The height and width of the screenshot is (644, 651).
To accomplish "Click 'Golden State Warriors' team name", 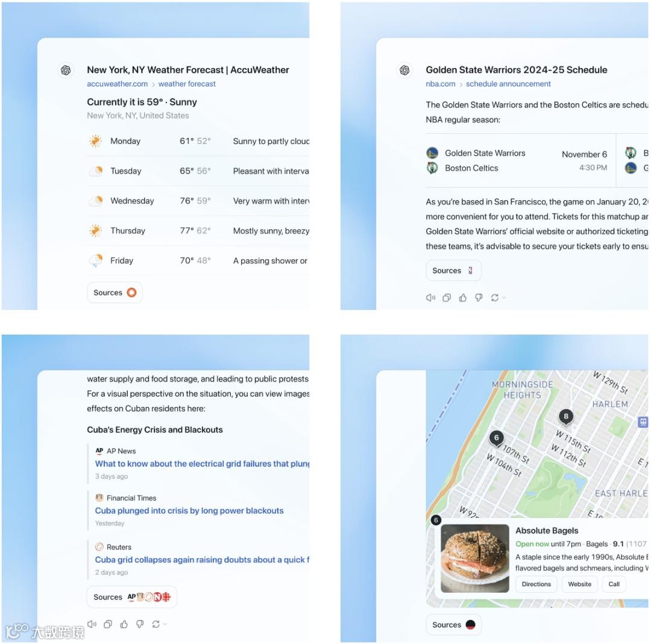I will coord(485,153).
